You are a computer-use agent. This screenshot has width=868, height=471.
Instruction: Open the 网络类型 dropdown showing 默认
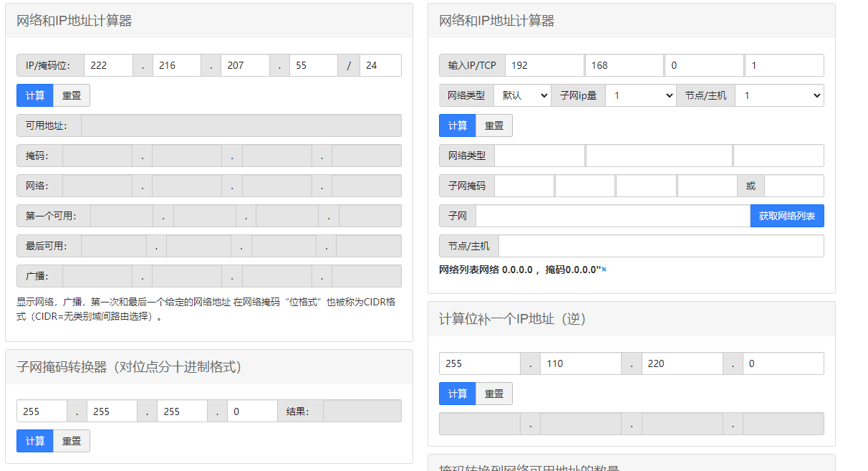(522, 95)
